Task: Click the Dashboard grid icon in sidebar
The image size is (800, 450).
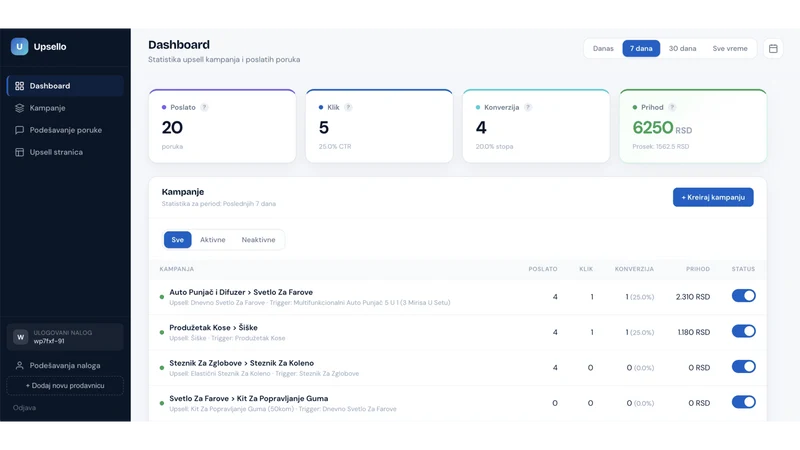Action: (x=19, y=86)
